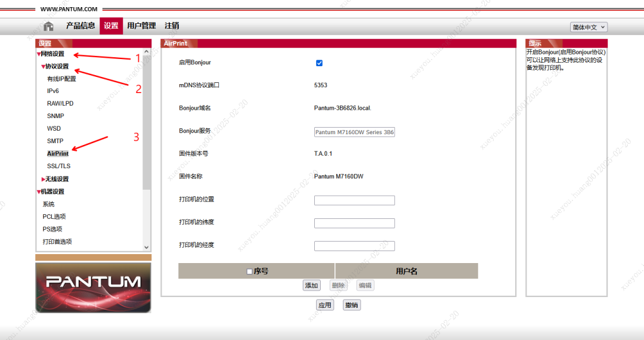Image resolution: width=644 pixels, height=340 pixels.
Task: Click the Bonjour服务 name field
Action: click(x=354, y=132)
